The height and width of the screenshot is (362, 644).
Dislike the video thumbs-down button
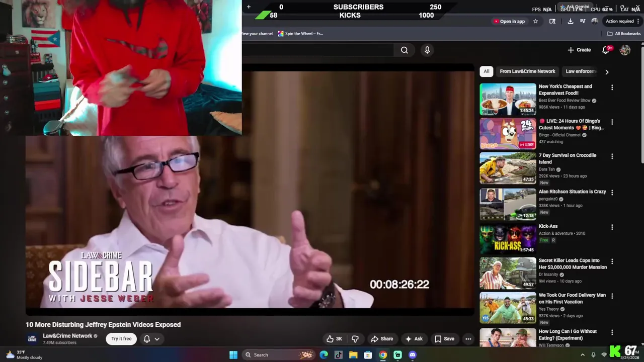click(355, 339)
